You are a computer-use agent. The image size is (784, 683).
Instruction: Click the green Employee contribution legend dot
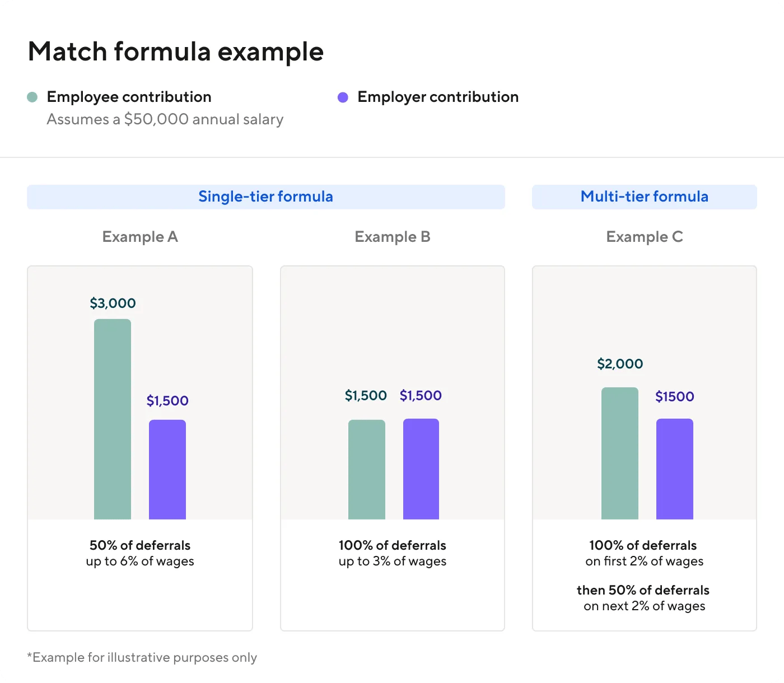(x=32, y=97)
